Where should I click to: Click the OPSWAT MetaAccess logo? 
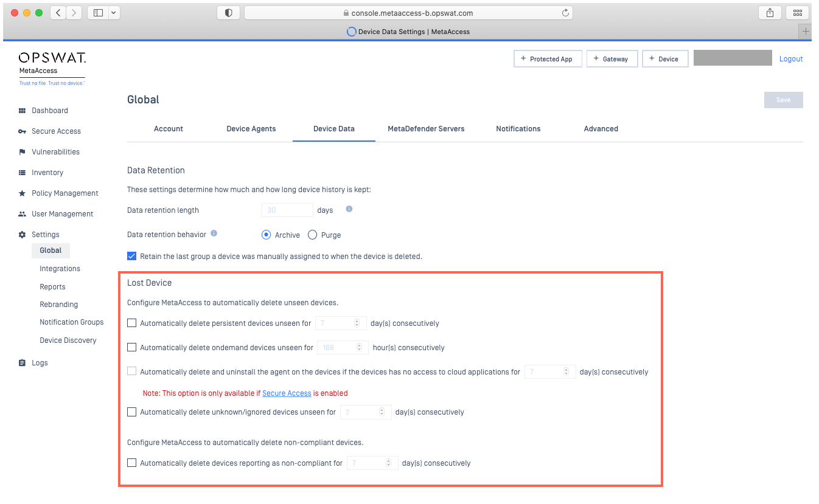[x=52, y=68]
